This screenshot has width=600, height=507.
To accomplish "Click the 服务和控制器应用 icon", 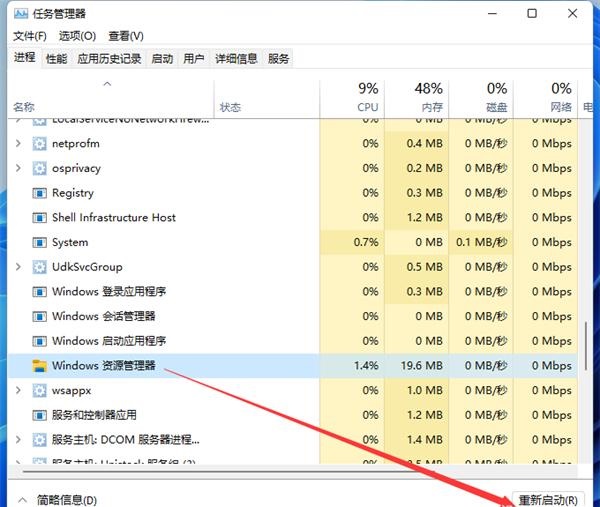I will 39,415.
